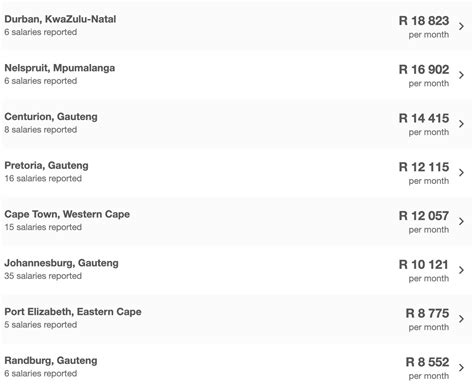Select Nelspruit, Mpumalanga location title

coord(60,68)
